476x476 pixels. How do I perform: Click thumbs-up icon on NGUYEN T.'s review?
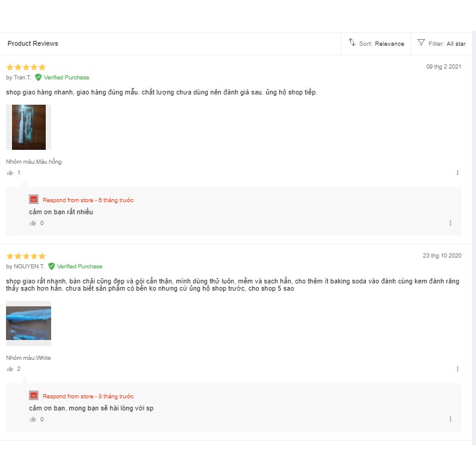coord(10,369)
